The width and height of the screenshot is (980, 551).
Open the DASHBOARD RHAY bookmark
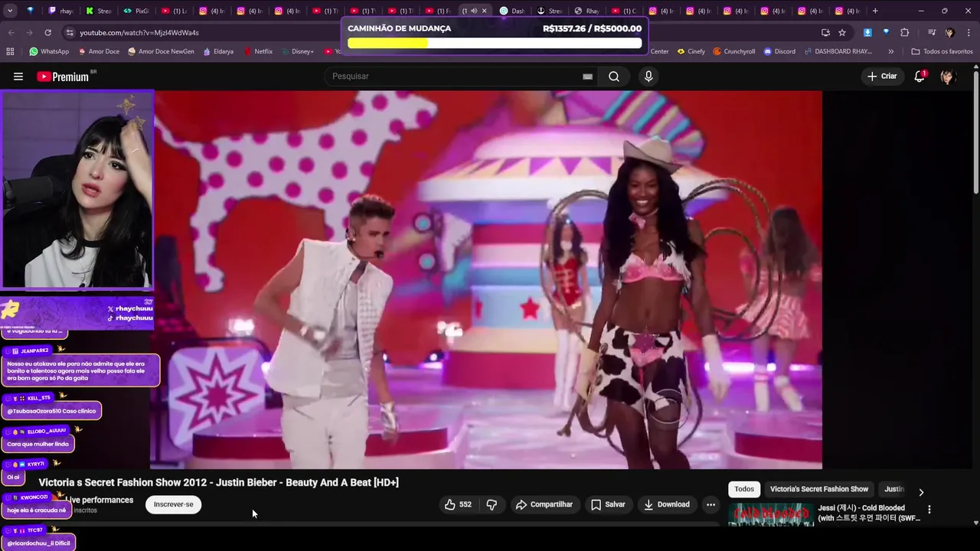click(838, 51)
